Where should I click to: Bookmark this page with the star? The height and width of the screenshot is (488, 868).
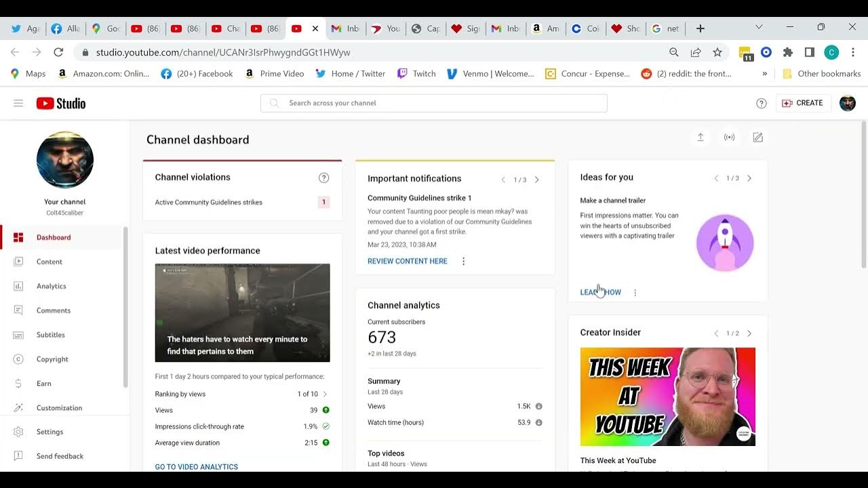(717, 52)
